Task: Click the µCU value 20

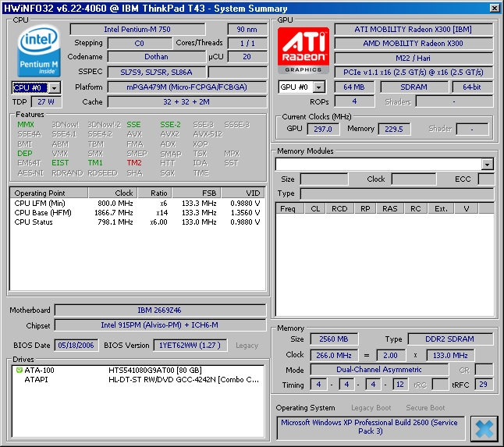Action: click(x=247, y=57)
